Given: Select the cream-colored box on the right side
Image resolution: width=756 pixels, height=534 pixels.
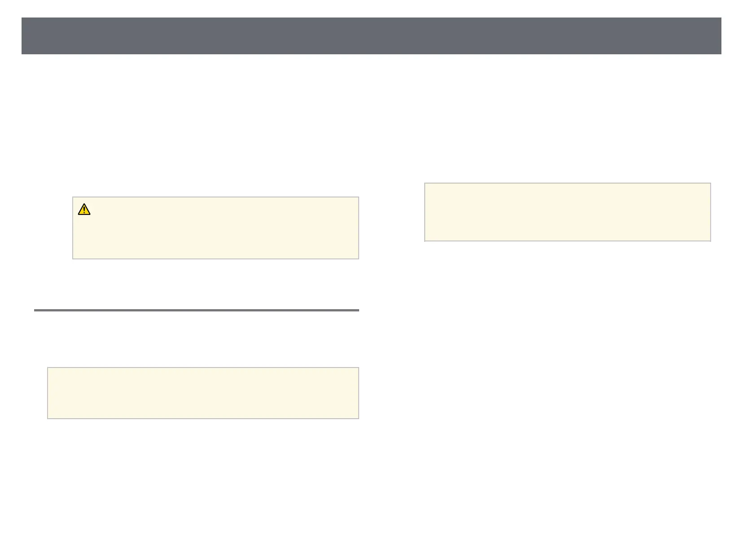Looking at the screenshot, I should (567, 212).
